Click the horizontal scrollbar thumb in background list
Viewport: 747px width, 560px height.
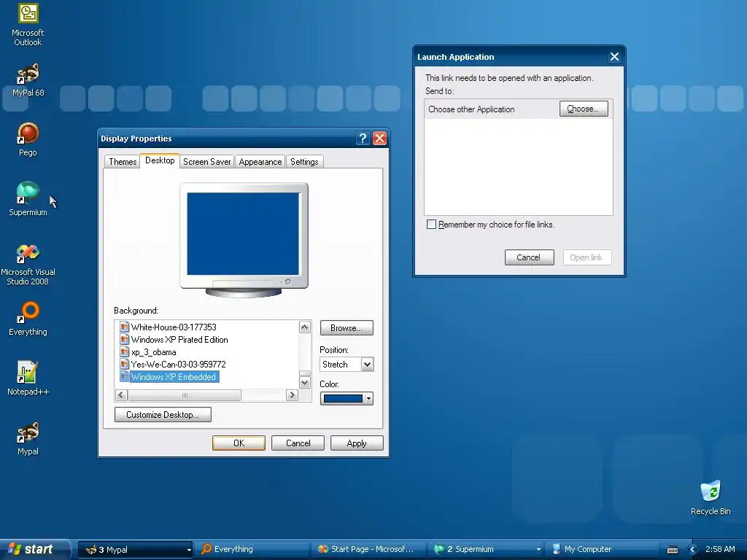tap(185, 394)
